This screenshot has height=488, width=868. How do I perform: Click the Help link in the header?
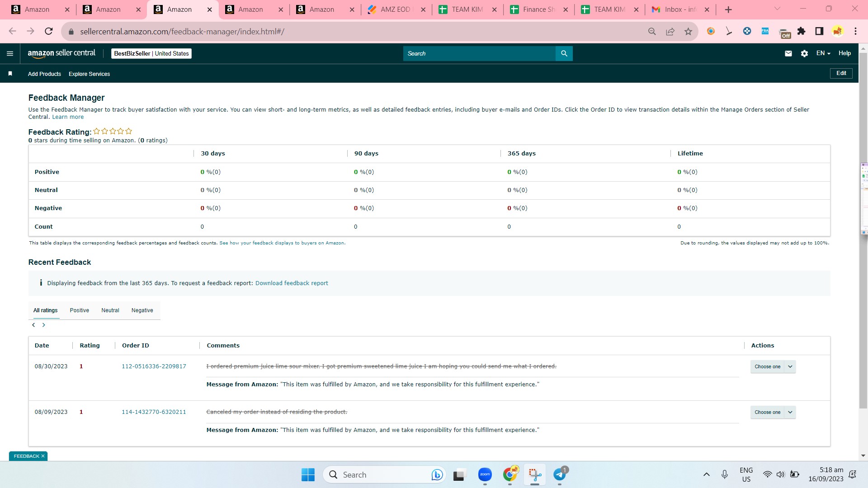(844, 53)
